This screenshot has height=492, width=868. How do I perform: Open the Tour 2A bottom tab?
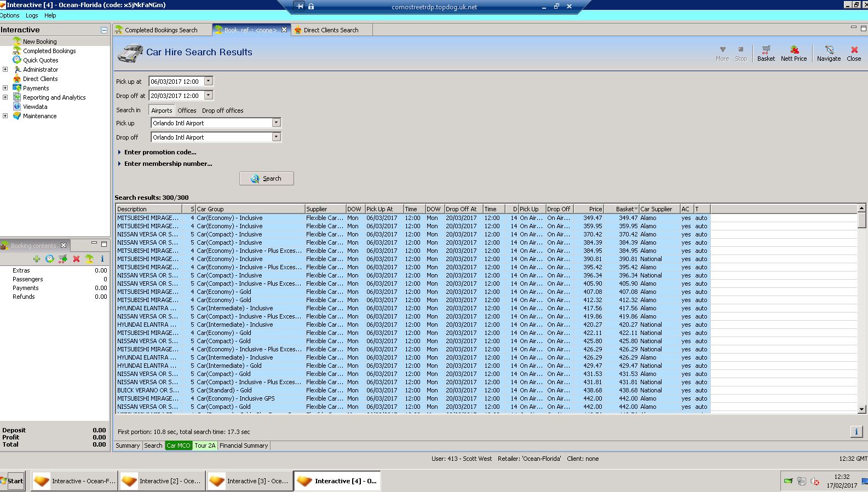[205, 445]
